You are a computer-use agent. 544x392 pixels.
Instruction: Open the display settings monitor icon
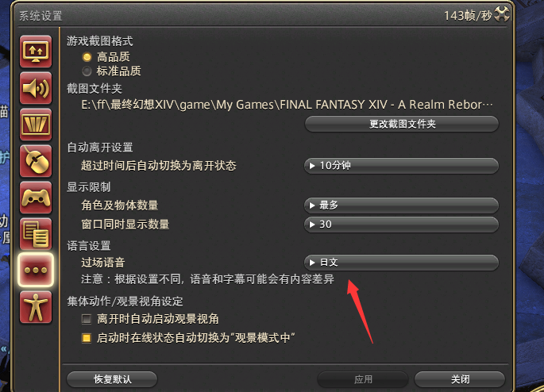tap(36, 52)
